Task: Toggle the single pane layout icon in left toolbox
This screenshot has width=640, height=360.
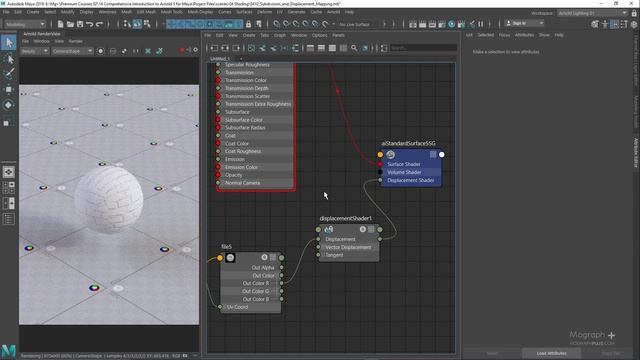Action: (x=9, y=172)
